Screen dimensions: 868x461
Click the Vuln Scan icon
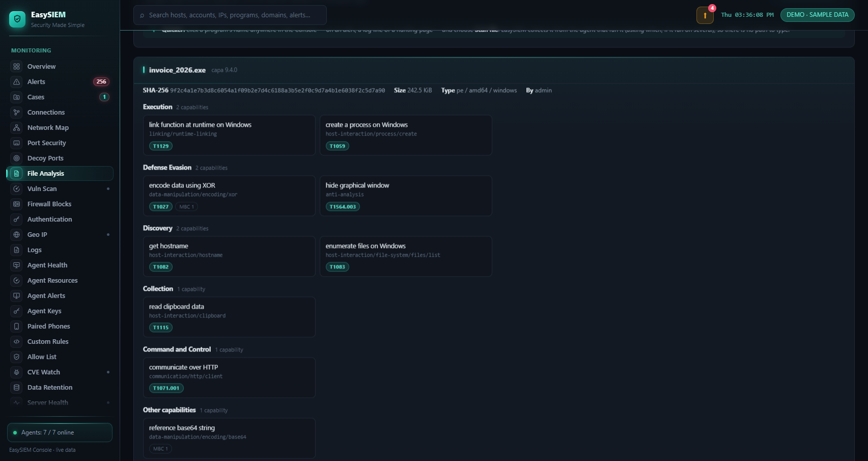(17, 189)
